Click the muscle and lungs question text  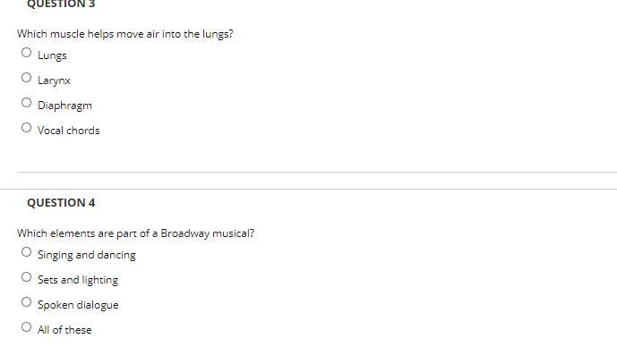point(125,34)
